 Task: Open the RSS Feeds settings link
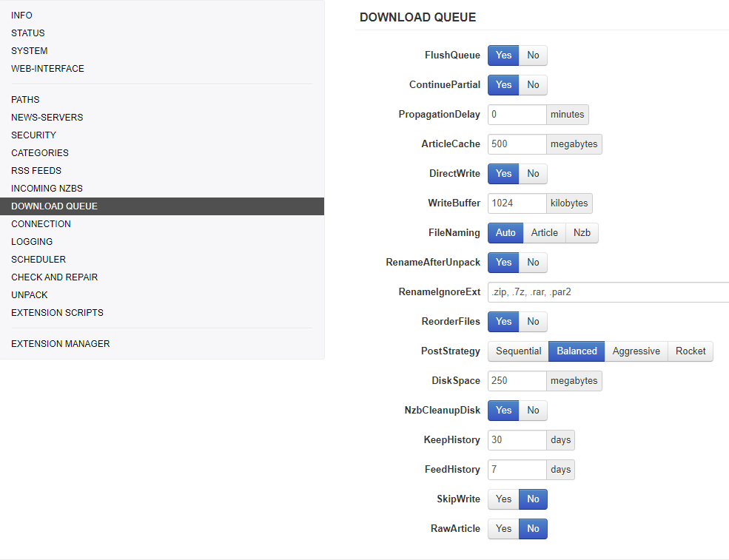click(36, 171)
